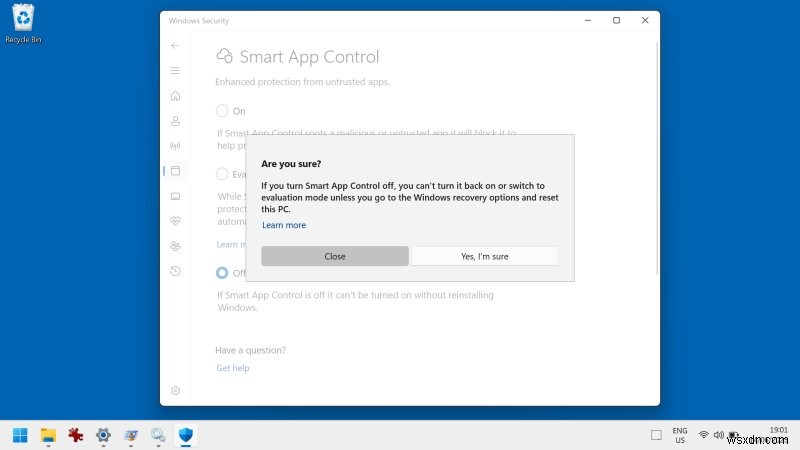Open volume speaker tray icon
800x450 pixels.
[x=718, y=435]
